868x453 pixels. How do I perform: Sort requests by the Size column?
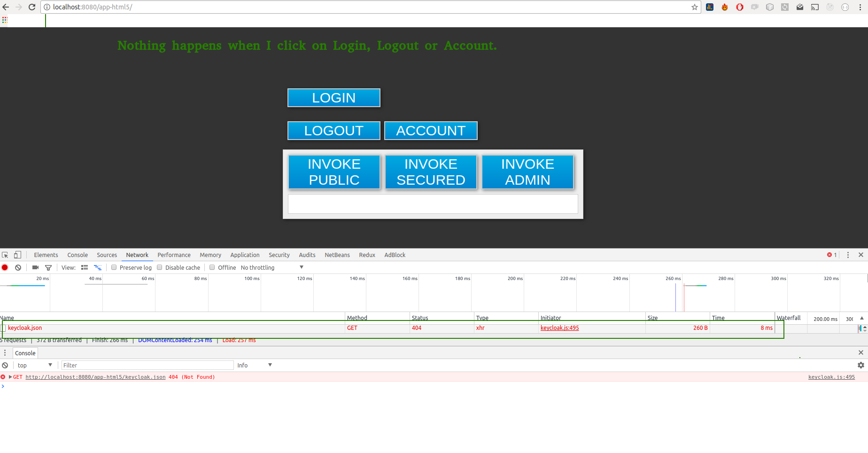677,318
